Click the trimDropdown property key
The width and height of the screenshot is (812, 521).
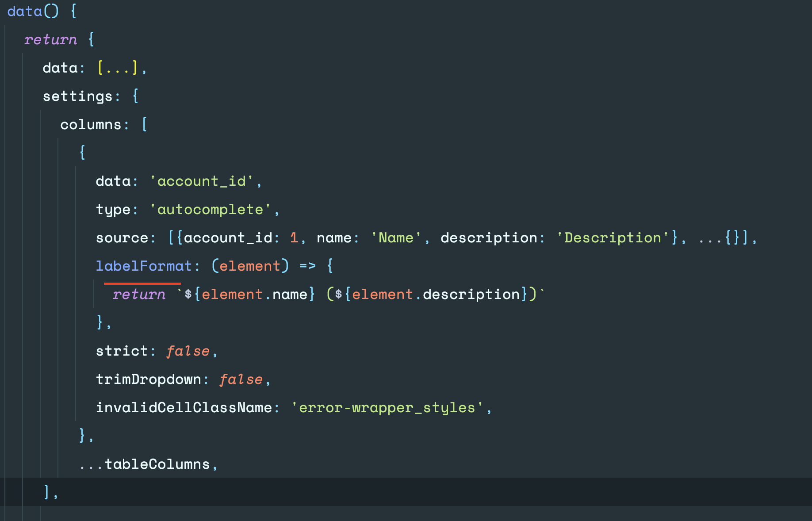(148, 379)
